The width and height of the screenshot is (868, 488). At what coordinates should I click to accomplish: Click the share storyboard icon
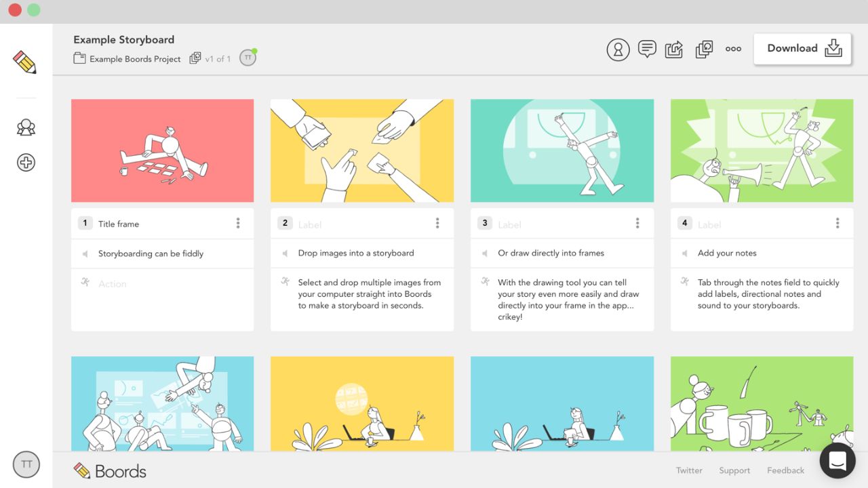pos(674,49)
